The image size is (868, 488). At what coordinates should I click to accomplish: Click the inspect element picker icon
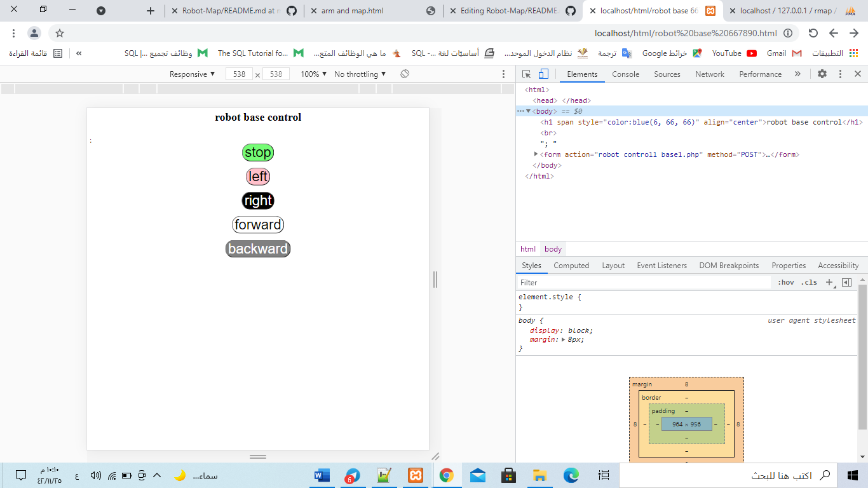tap(526, 74)
